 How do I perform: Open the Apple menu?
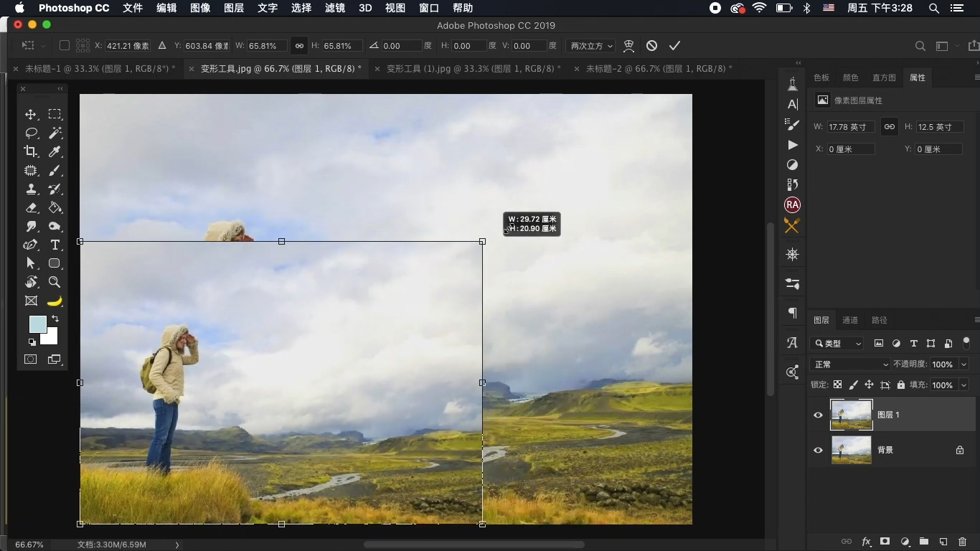pyautogui.click(x=19, y=8)
